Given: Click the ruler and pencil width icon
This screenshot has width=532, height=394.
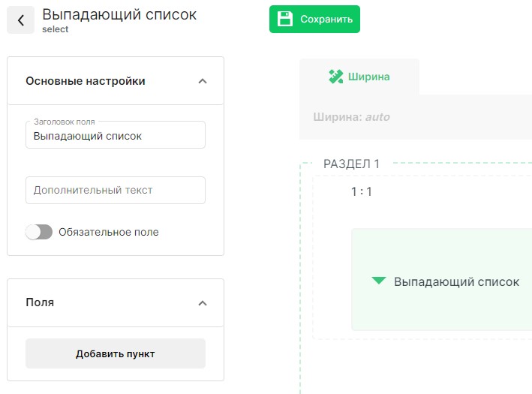Looking at the screenshot, I should coord(335,77).
